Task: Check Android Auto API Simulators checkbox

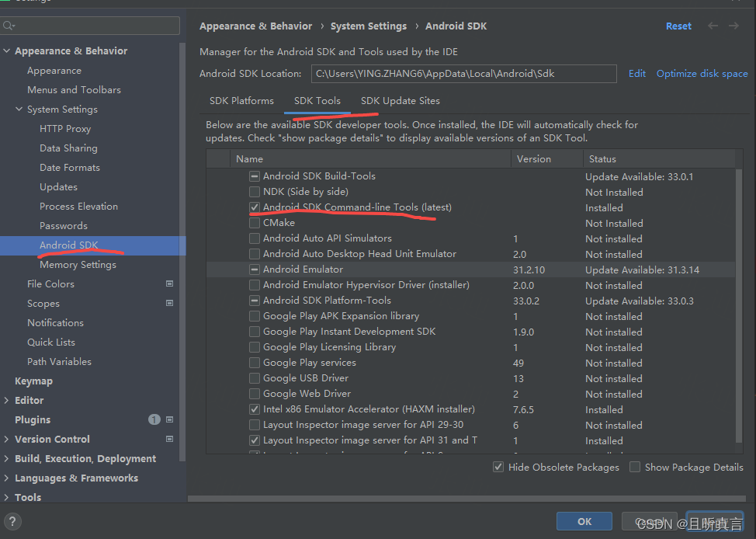Action: [255, 238]
